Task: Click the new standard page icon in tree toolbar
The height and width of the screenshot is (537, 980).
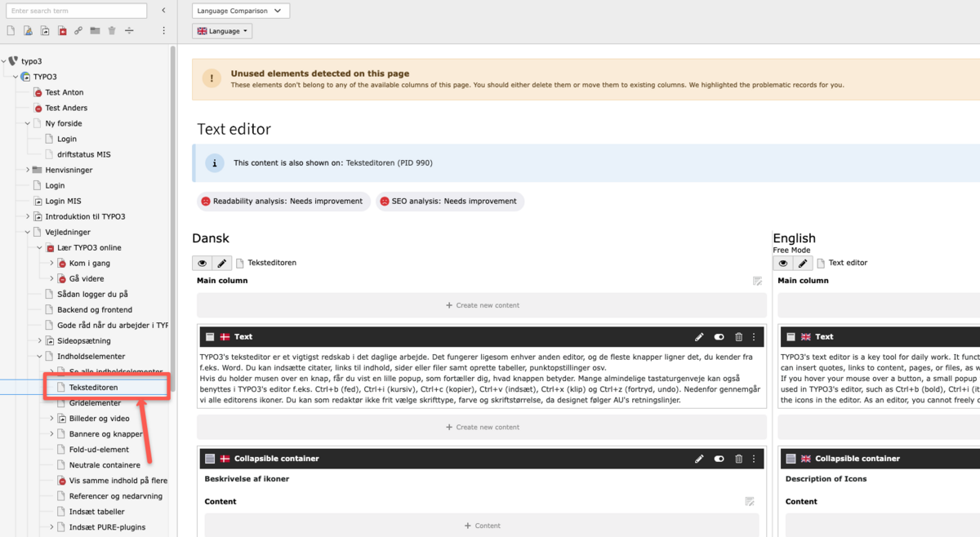Action: pos(11,31)
